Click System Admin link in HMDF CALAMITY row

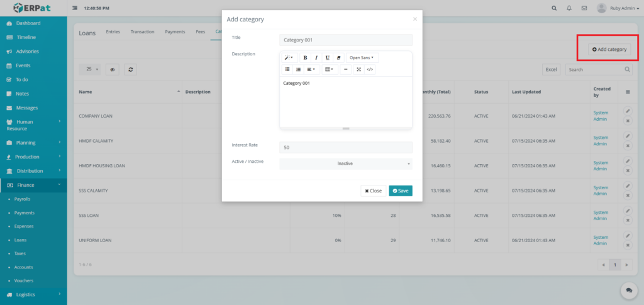601,141
